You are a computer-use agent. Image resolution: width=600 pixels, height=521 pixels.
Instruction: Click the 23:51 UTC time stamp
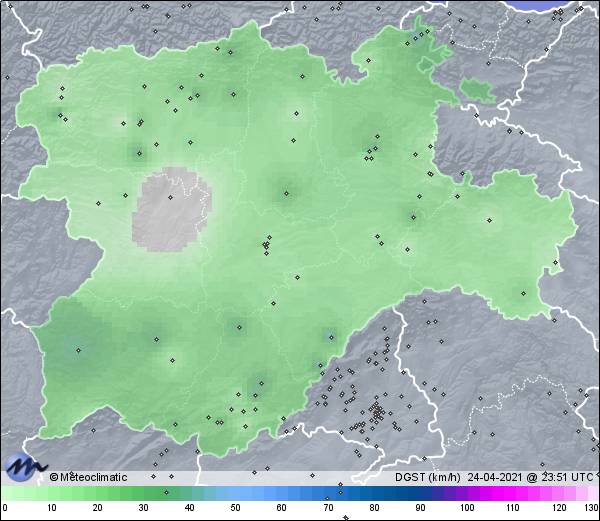[x=566, y=477]
